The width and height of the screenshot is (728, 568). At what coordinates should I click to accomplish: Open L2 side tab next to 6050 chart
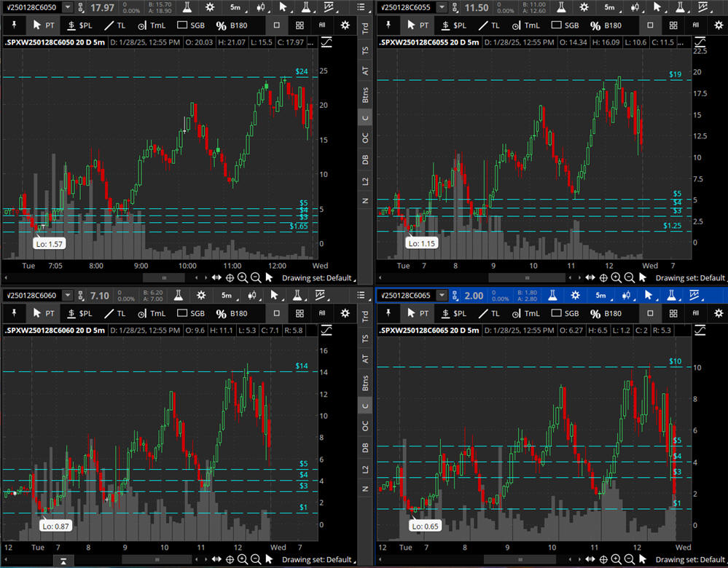click(365, 181)
